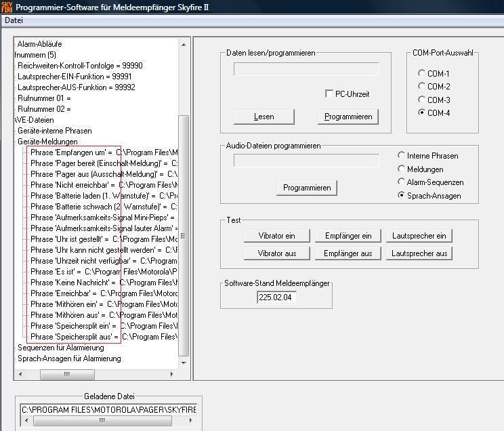Select the Rufnummer 01 entry
Image resolution: width=504 pixels, height=431 pixels.
[44, 98]
